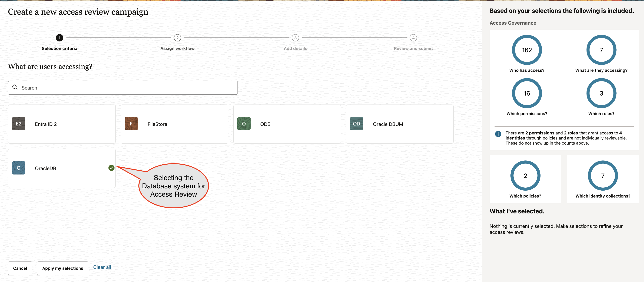Go to the Review and submit step

pyautogui.click(x=413, y=38)
